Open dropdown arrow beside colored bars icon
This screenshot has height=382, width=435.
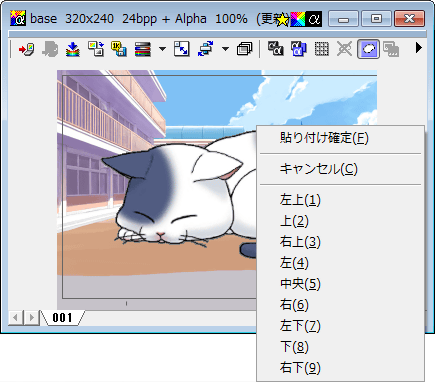point(162,49)
